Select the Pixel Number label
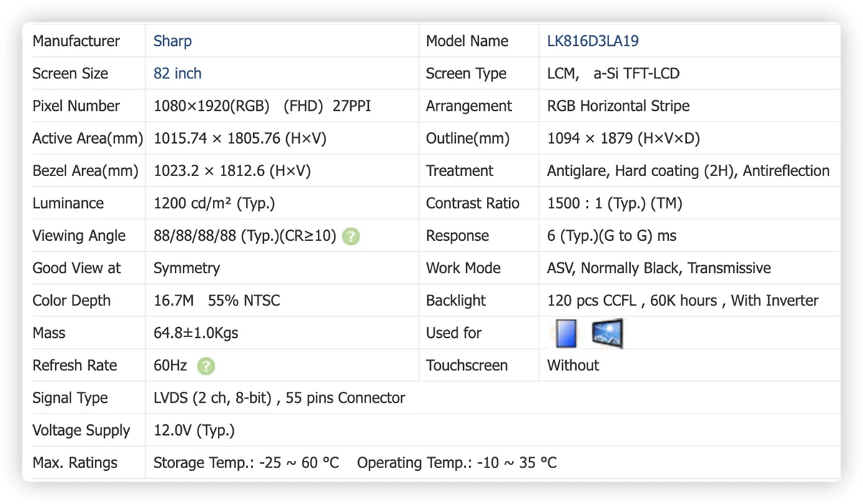Screen dimensions: 863x504 (76, 106)
